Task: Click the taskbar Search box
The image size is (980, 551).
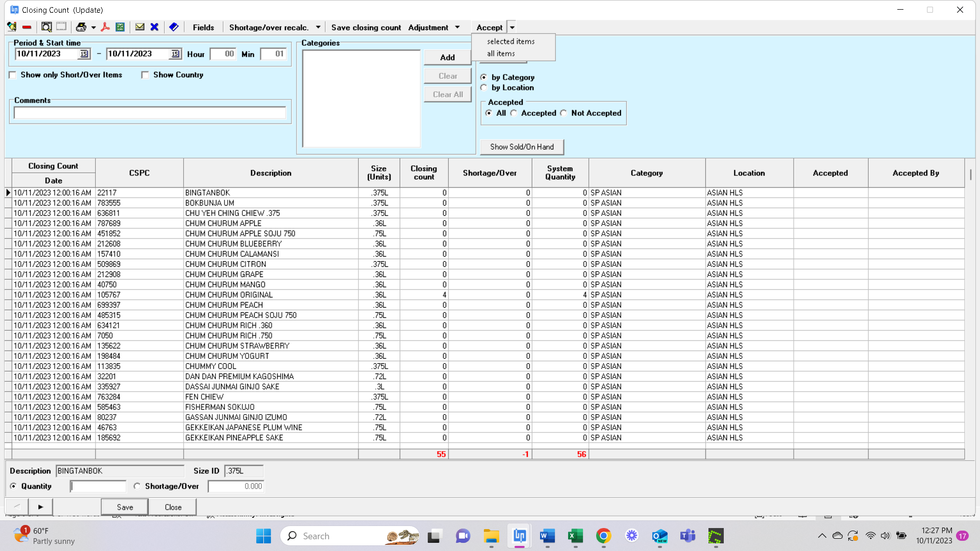Action: [350, 536]
